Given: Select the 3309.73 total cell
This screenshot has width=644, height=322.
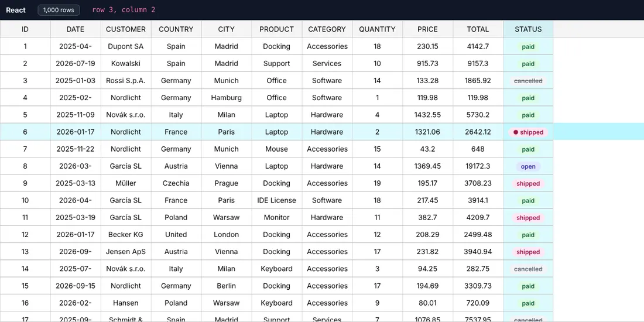Looking at the screenshot, I should [x=478, y=286].
